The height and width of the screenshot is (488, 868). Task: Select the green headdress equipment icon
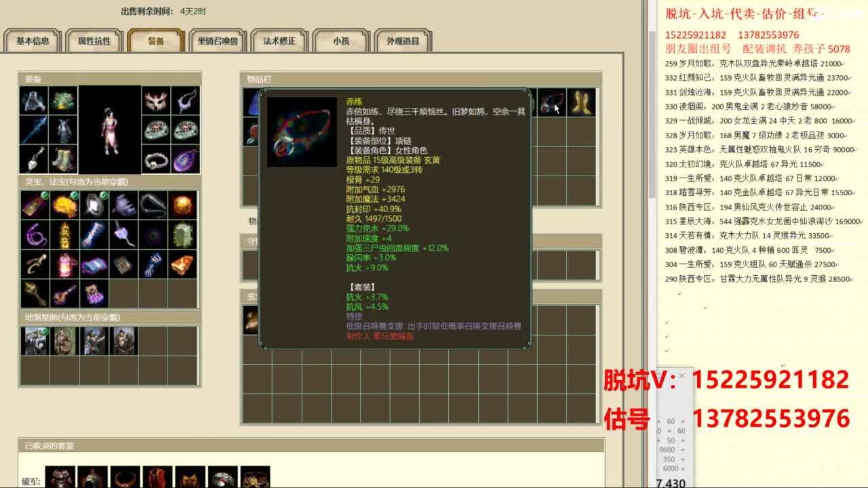pos(63,100)
